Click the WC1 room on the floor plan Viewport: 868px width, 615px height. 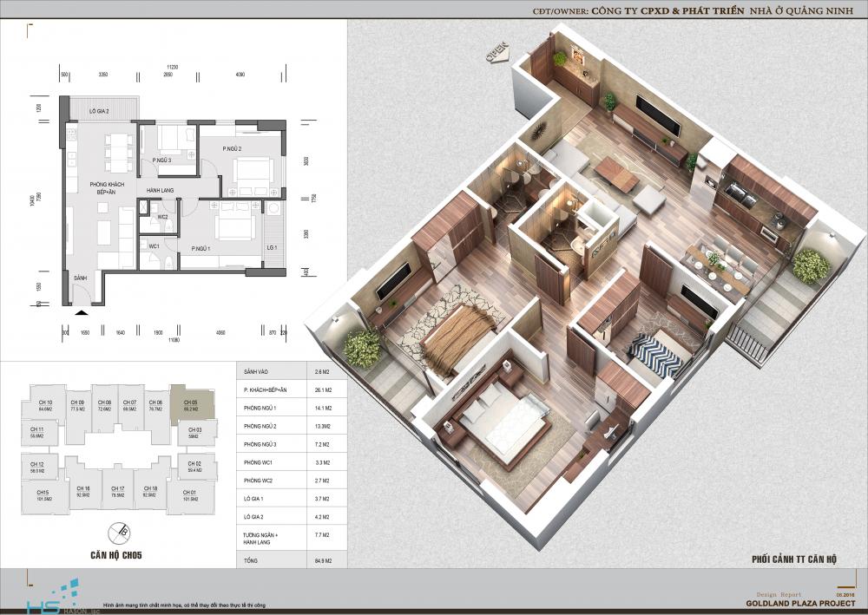(154, 247)
